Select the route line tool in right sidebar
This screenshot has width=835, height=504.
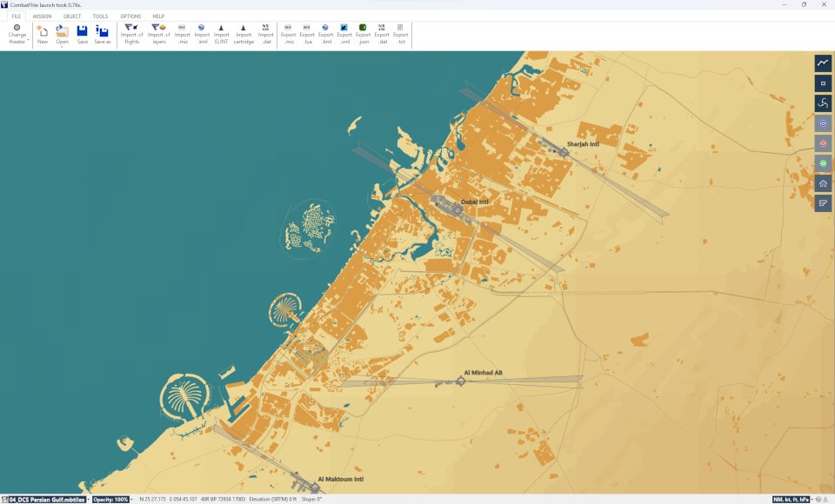(x=823, y=63)
